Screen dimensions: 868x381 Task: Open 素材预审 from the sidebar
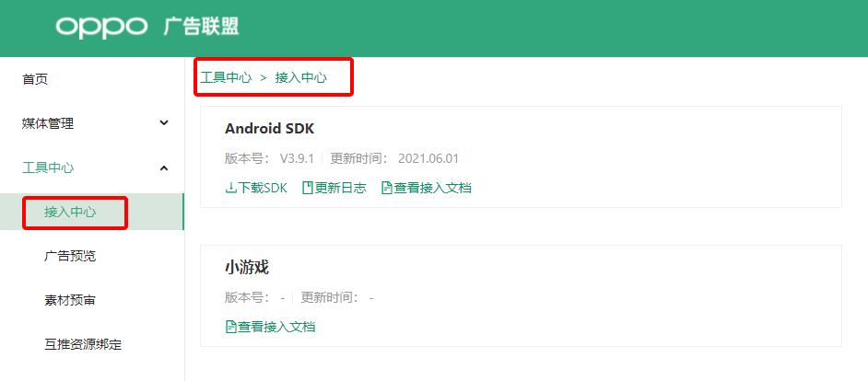70,300
